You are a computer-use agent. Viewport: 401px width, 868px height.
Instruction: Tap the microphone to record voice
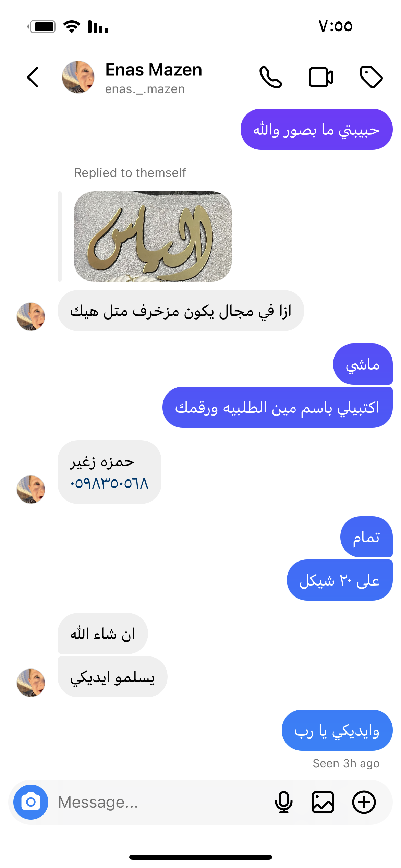(284, 802)
